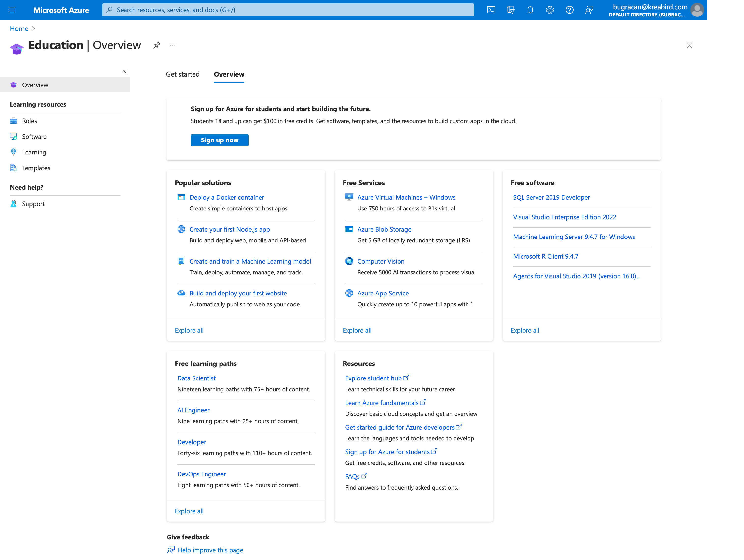Open SQL Server 2019 Developer link
This screenshot has height=560, width=744.
click(x=551, y=197)
